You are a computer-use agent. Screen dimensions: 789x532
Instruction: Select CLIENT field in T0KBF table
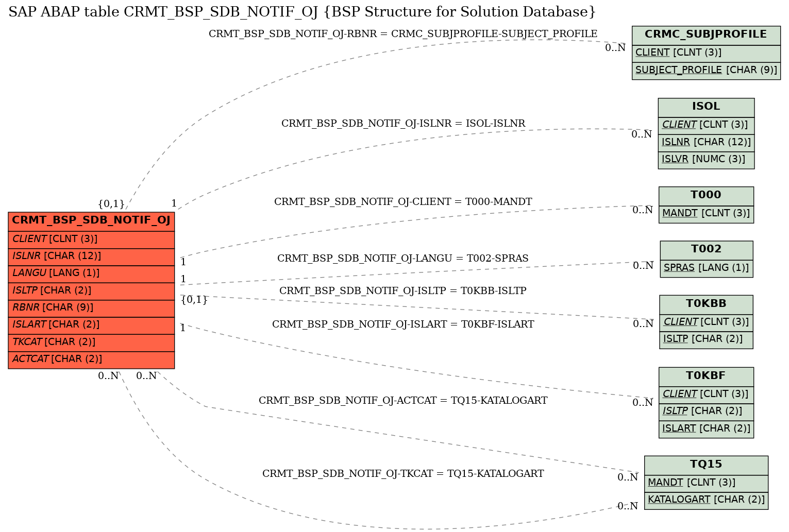click(x=706, y=394)
